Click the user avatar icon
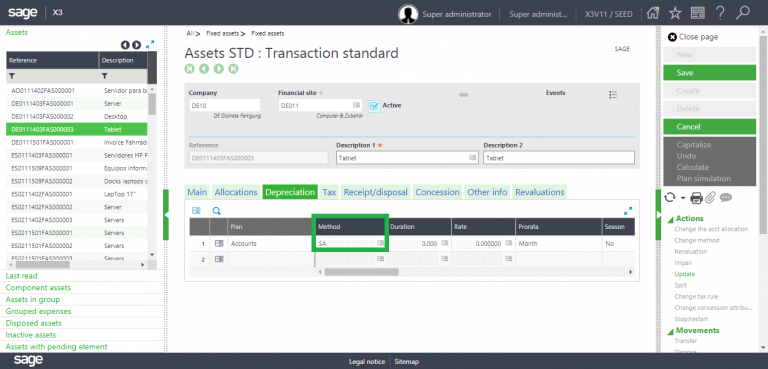Viewport: 768px width, 369px height. (x=408, y=14)
